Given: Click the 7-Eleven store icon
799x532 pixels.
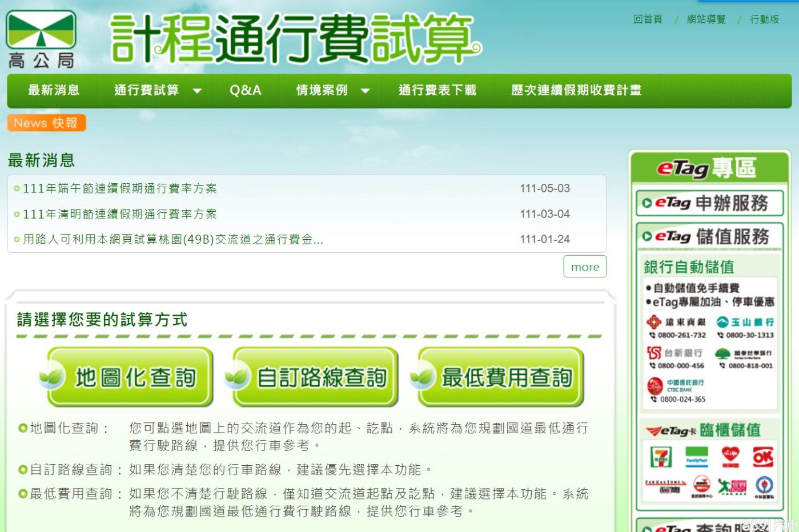Looking at the screenshot, I should [x=661, y=457].
